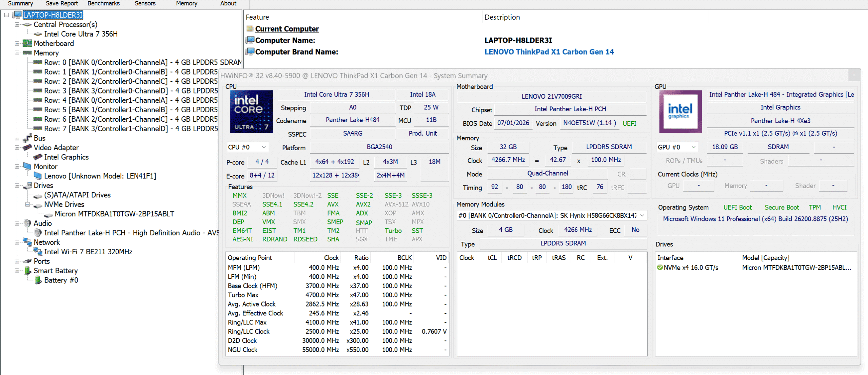
Task: Select the NVMe Drives tree node
Action: (64, 204)
